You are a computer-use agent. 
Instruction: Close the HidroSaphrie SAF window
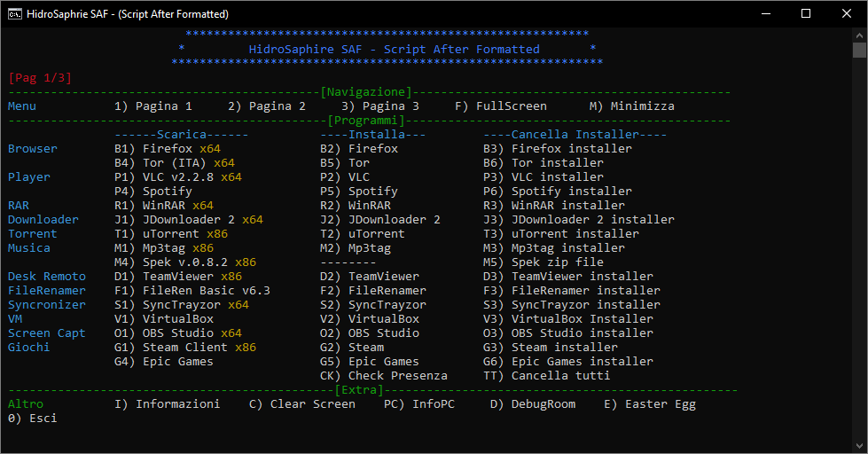(847, 14)
